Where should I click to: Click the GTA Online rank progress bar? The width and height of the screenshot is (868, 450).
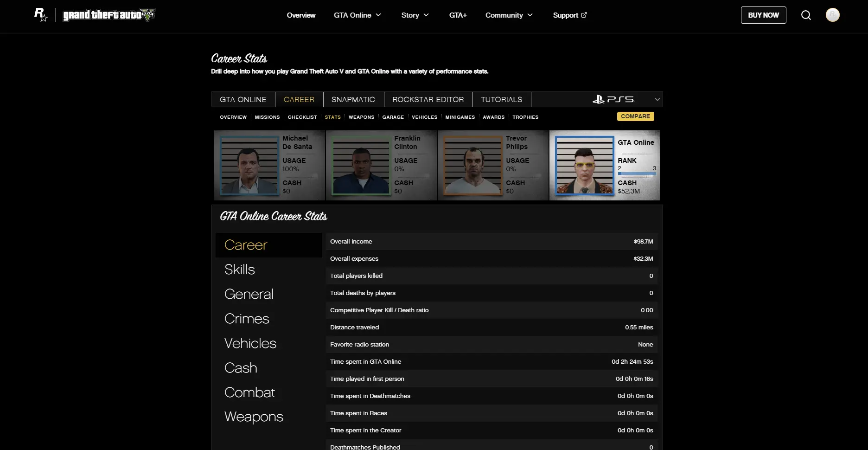[636, 174]
